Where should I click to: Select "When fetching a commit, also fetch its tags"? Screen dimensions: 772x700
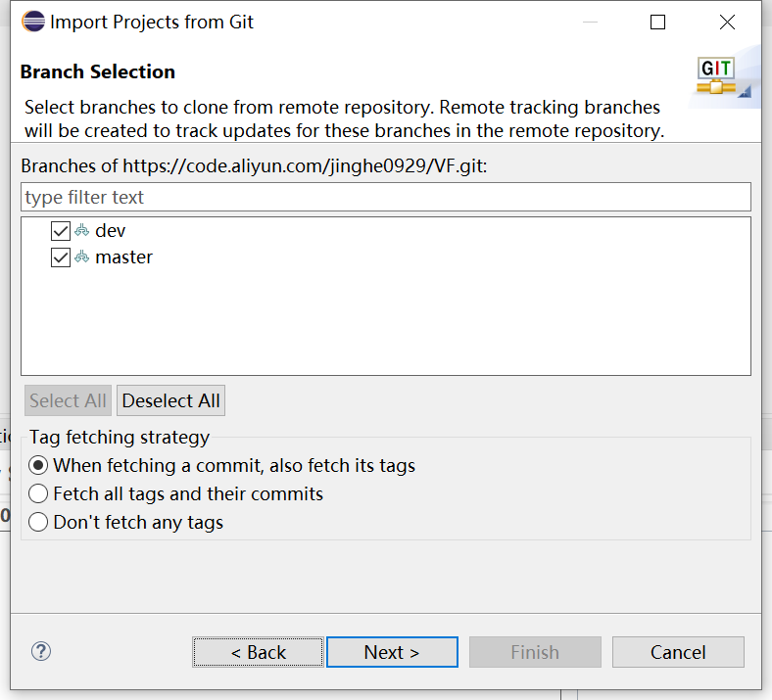38,466
